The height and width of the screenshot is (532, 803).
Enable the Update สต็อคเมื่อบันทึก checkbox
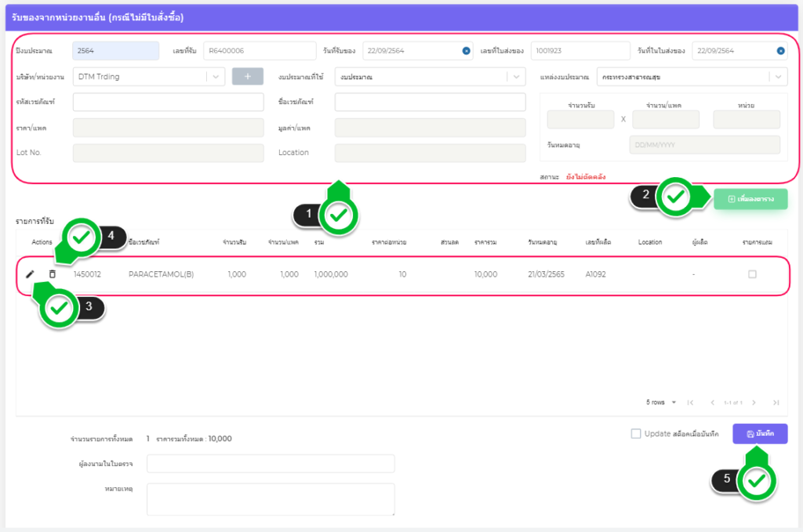tap(636, 433)
